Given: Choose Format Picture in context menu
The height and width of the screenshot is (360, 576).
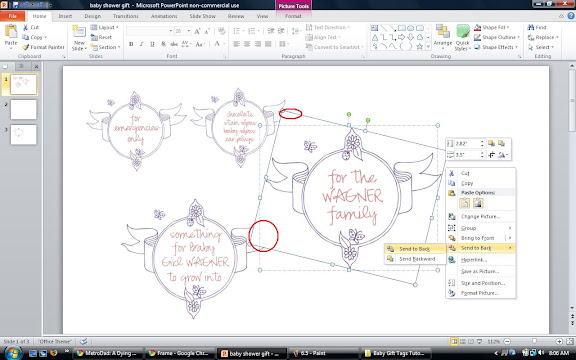Looking at the screenshot, I should (480, 293).
